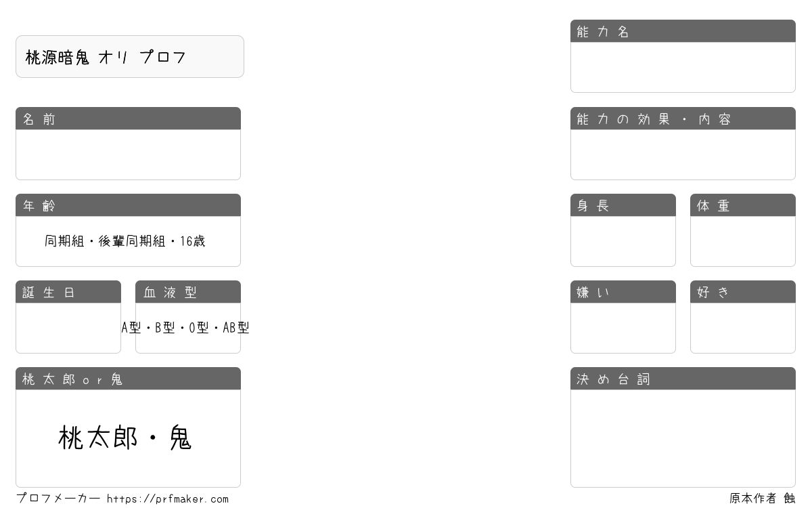Click the 体重 weight box
The height and width of the screenshot is (508, 812).
(743, 241)
